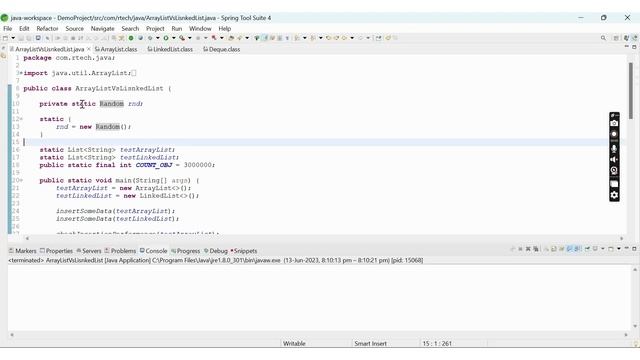Screen dimensions: 640x360
Task: Click the recorder folder icon
Action: (614, 184)
